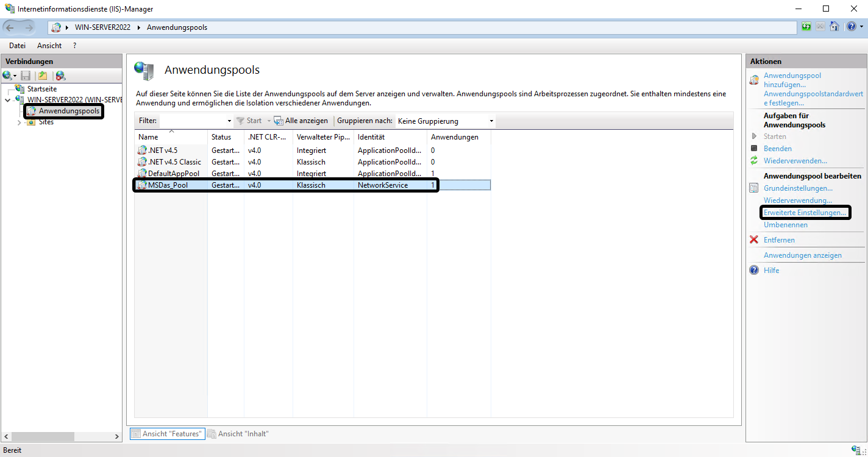Click Anwendungen anzeigen link
The width and height of the screenshot is (868, 457).
tap(803, 255)
